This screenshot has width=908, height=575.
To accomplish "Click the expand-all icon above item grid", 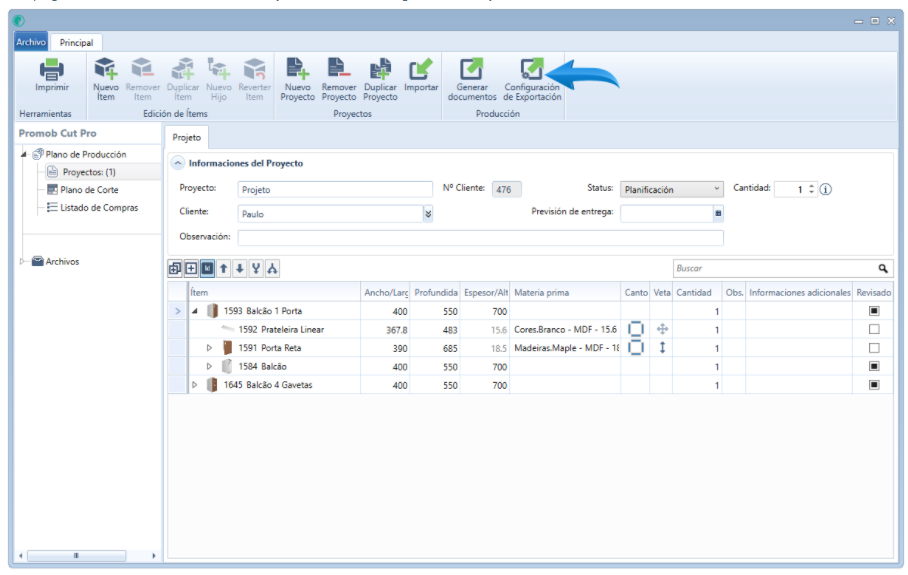I will pyautogui.click(x=175, y=268).
